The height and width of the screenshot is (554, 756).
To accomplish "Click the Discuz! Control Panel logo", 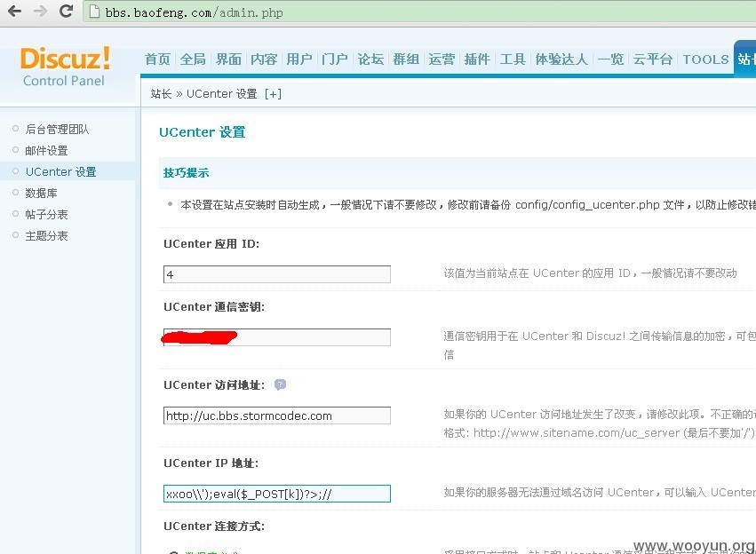I will click(65, 67).
